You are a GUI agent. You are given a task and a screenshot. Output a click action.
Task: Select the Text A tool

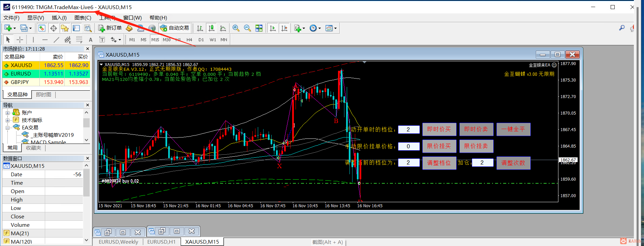(91, 40)
